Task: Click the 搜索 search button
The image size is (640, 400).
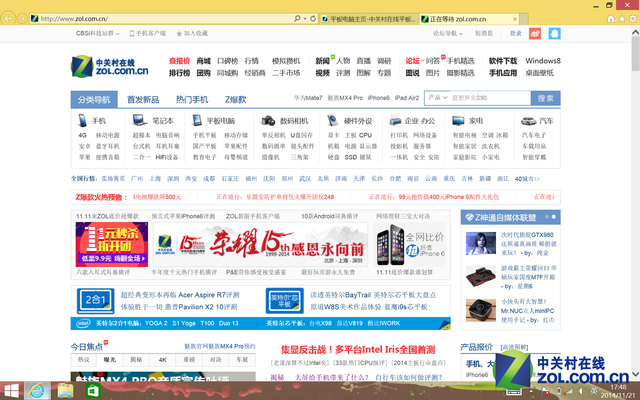Action: [x=545, y=98]
